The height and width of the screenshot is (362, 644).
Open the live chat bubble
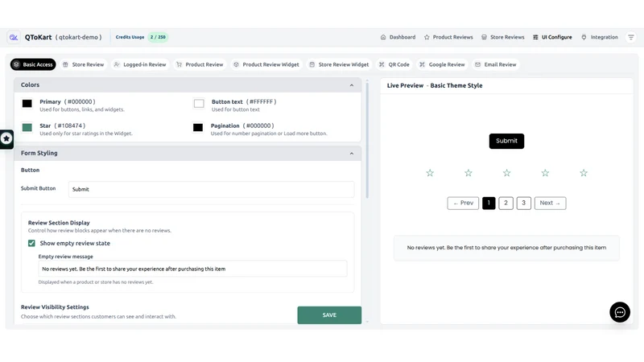(620, 312)
